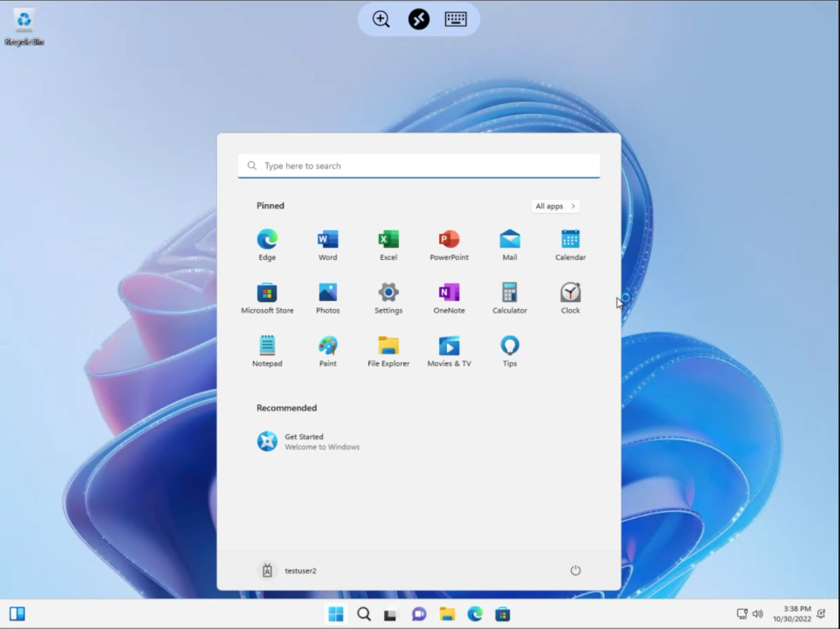Click the remote desktop connection icon
The height and width of the screenshot is (629, 840).
419,19
